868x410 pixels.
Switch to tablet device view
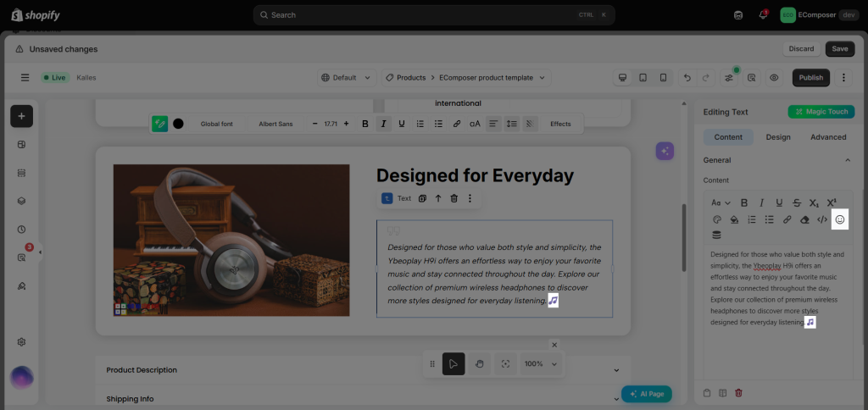(x=643, y=77)
